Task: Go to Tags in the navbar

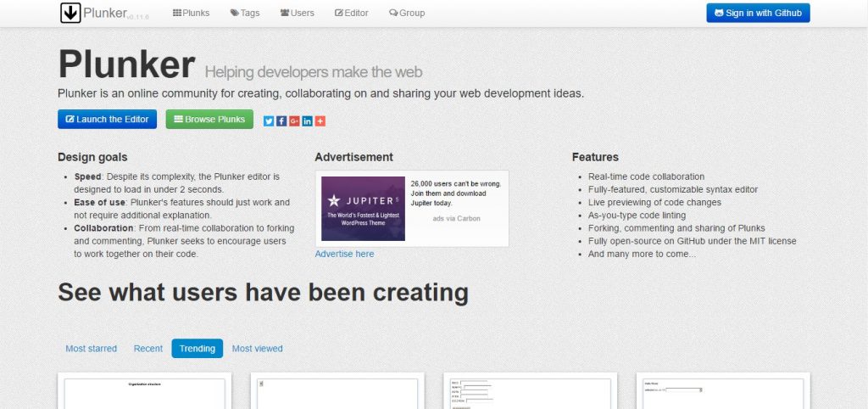Action: pos(246,13)
